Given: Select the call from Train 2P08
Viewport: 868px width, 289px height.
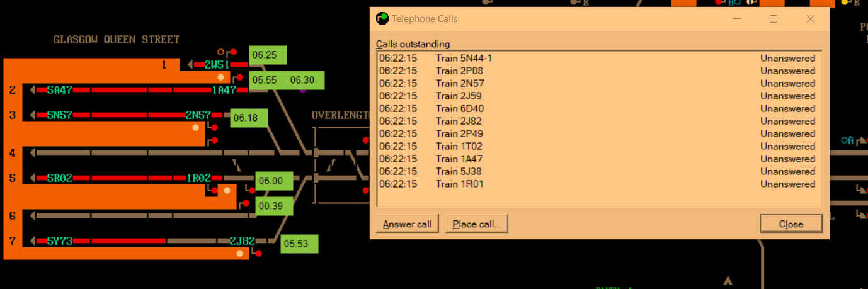Looking at the screenshot, I should (x=598, y=71).
